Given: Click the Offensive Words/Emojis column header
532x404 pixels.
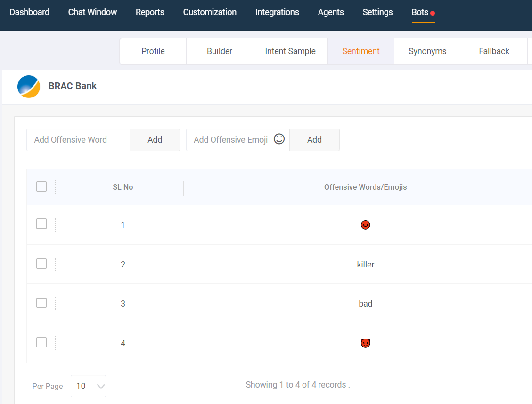Looking at the screenshot, I should 365,187.
